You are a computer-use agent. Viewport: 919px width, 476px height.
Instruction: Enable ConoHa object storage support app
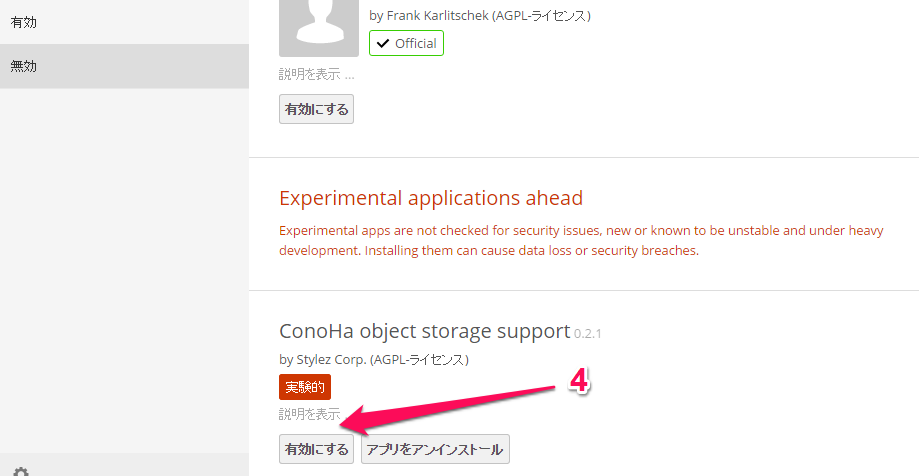tap(316, 449)
